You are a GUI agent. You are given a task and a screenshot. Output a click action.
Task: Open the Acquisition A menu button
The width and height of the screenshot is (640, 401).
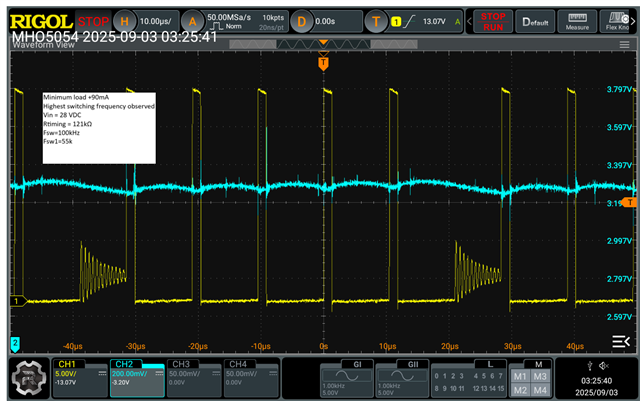click(x=192, y=21)
